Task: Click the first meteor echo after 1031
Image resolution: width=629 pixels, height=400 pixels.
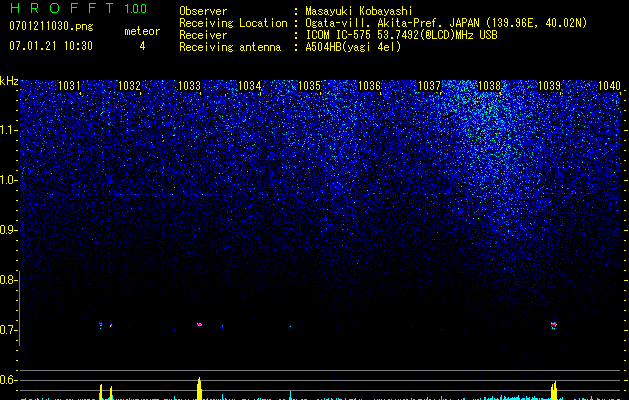Action: click(101, 325)
